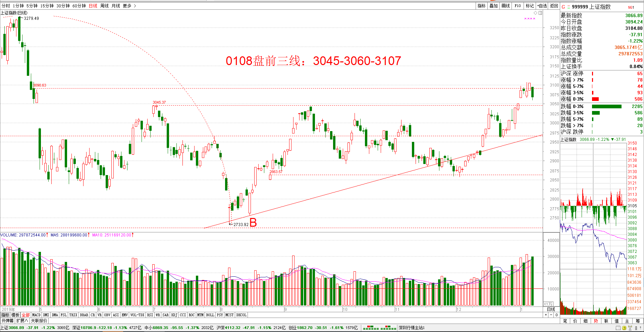Toggle the 标记 mark button

point(530,6)
